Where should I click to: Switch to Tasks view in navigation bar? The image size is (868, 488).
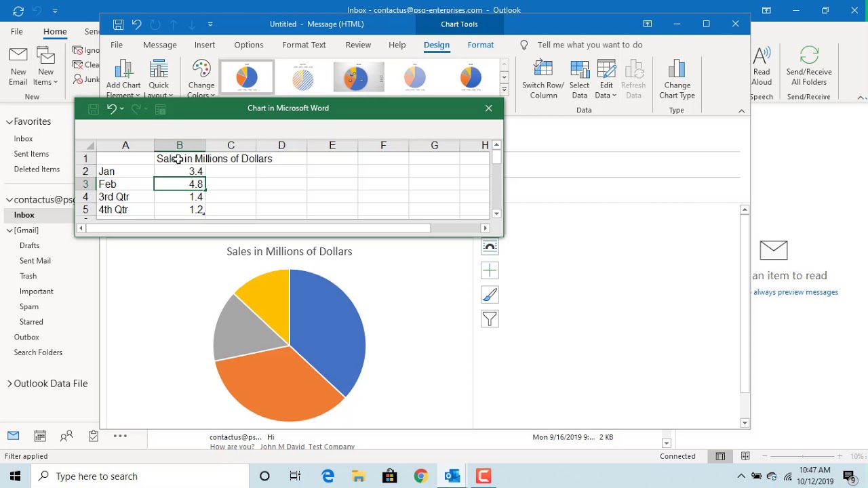(x=93, y=436)
